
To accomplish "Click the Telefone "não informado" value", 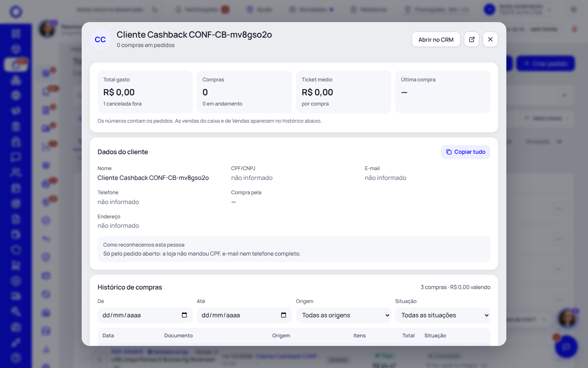I will [118, 202].
